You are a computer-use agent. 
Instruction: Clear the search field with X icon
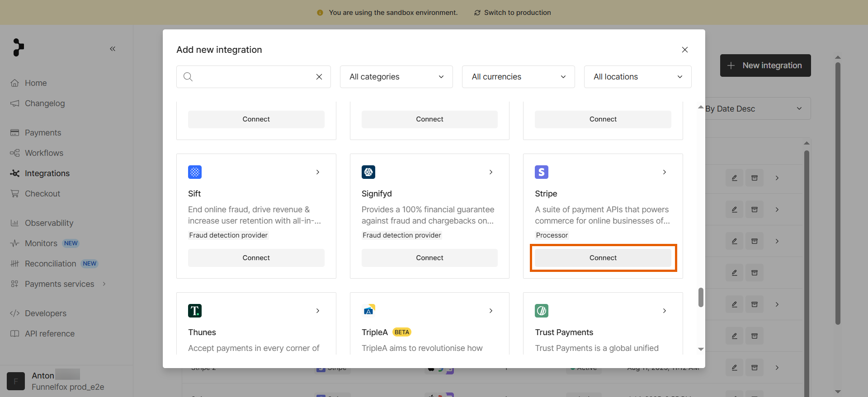319,77
